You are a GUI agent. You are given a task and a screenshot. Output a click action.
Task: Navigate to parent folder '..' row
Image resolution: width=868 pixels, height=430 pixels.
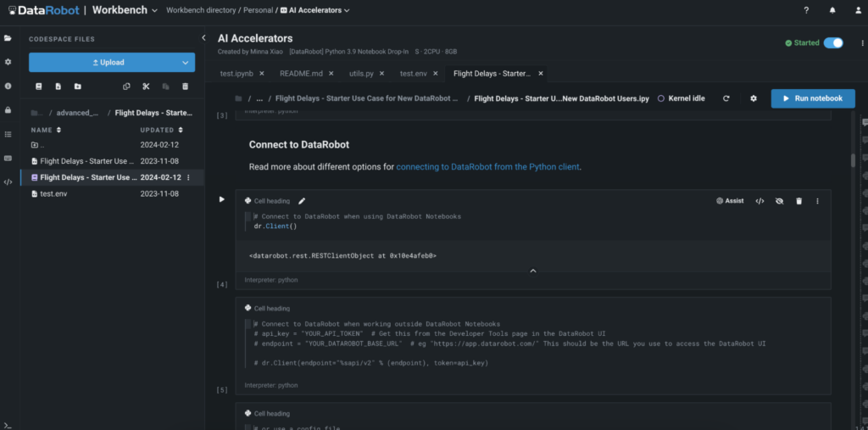tap(112, 145)
